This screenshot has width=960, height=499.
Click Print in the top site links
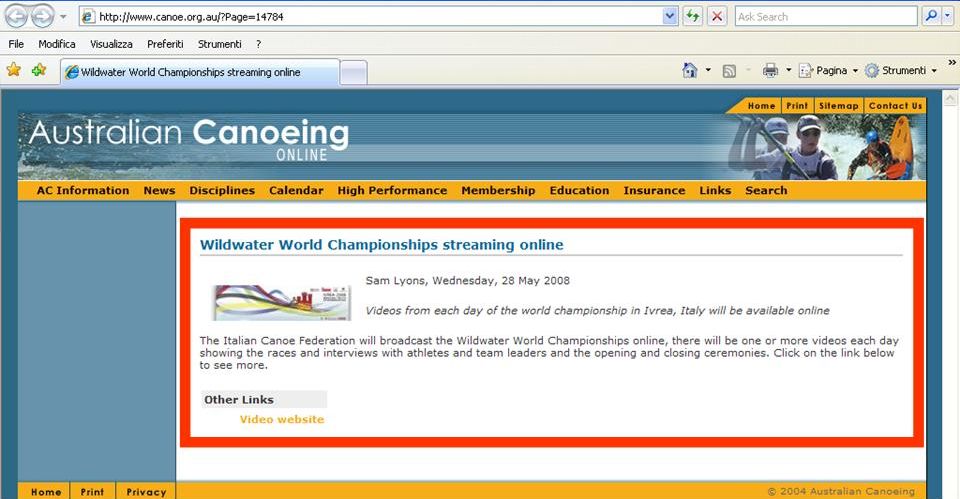tap(797, 106)
